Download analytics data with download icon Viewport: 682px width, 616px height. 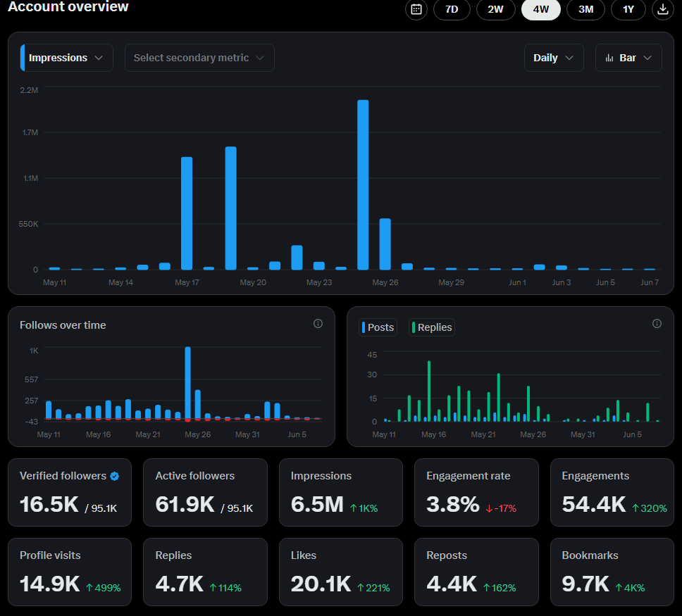pyautogui.click(x=662, y=9)
